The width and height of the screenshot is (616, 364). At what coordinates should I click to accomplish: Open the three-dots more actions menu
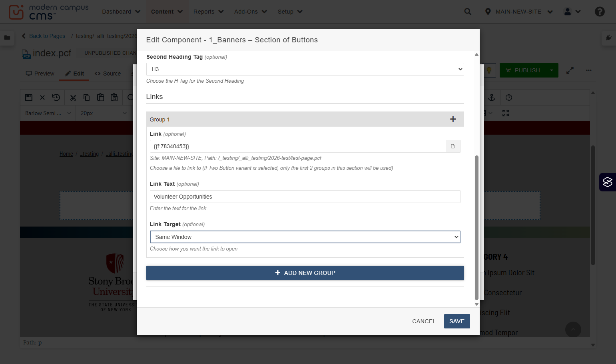tap(589, 70)
